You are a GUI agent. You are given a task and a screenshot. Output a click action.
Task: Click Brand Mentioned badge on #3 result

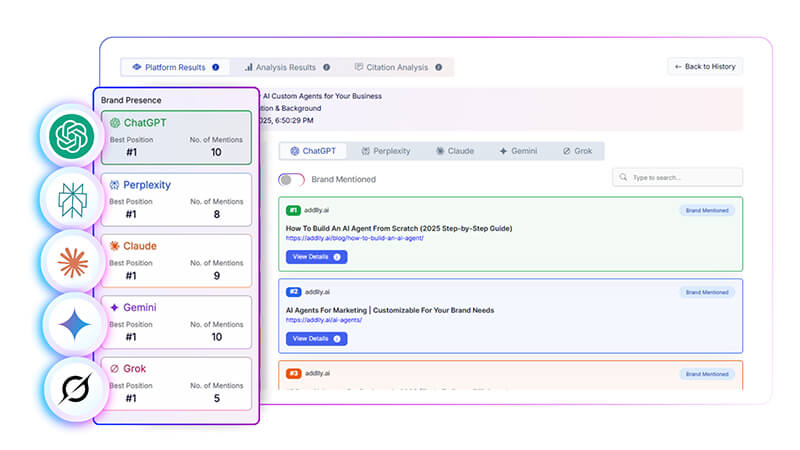(x=707, y=374)
